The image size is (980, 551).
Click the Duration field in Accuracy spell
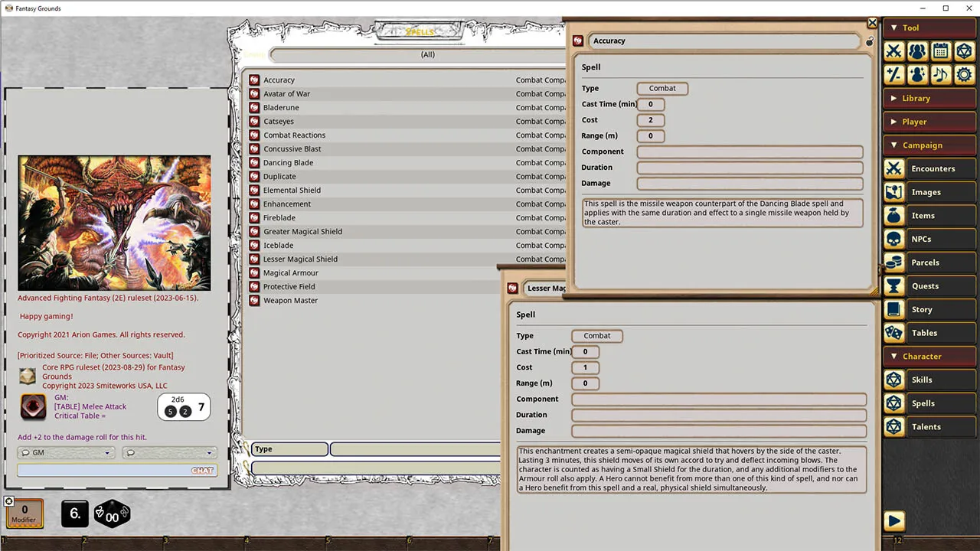pos(750,168)
